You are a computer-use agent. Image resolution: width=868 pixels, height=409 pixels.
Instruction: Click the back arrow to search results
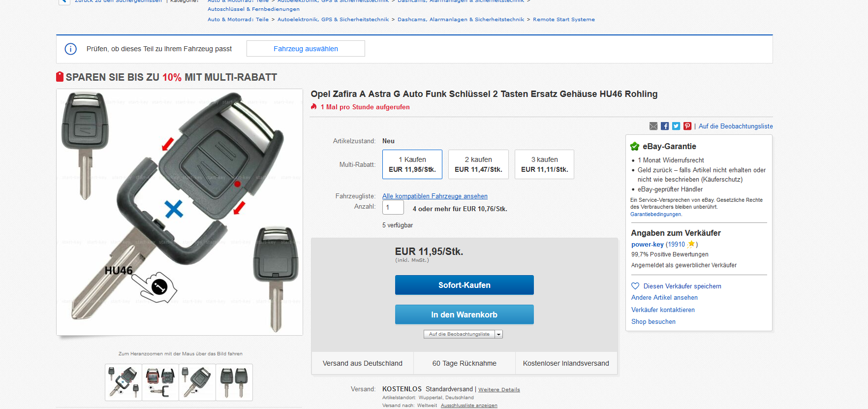pyautogui.click(x=63, y=2)
